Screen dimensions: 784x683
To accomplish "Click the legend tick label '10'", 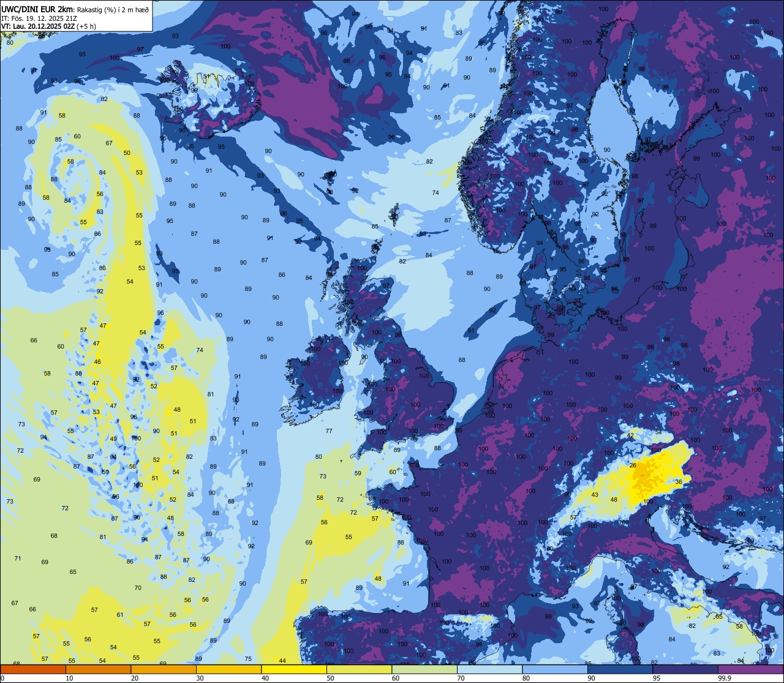I will 69,678.
